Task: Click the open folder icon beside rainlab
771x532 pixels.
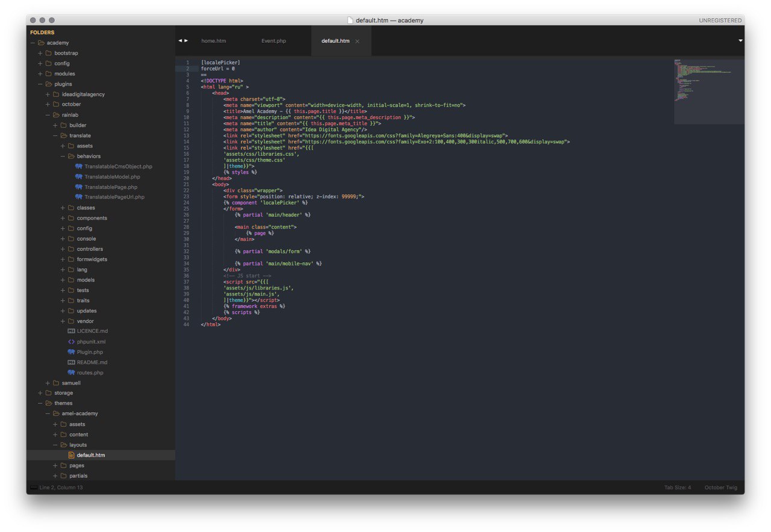Action: point(56,115)
